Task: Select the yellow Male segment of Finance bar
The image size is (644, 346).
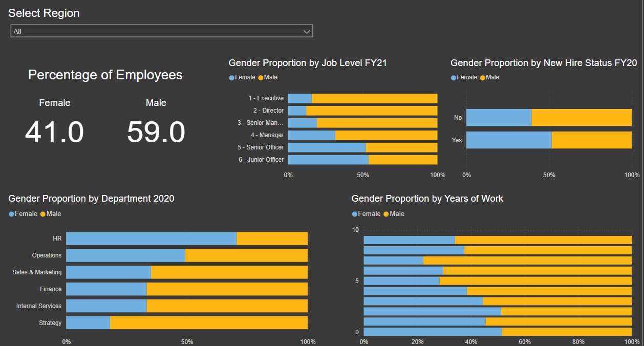Action: (227, 289)
